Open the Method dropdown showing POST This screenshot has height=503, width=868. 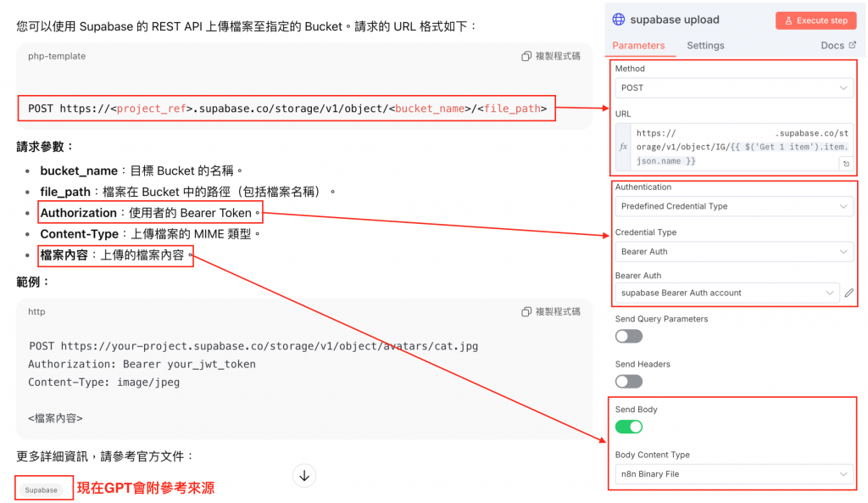click(x=733, y=87)
